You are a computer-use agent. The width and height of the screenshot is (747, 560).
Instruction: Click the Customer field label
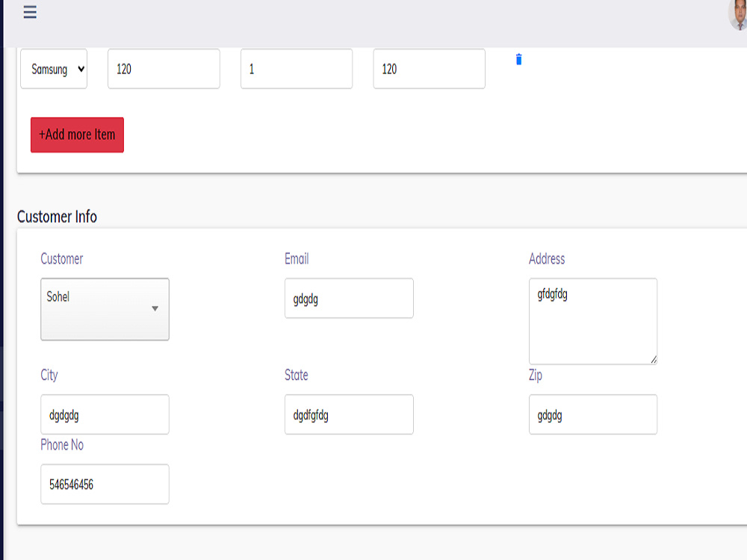62,258
